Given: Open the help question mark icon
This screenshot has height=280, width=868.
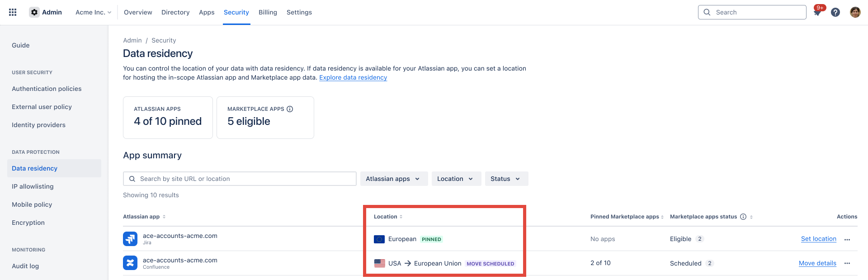Looking at the screenshot, I should 835,12.
